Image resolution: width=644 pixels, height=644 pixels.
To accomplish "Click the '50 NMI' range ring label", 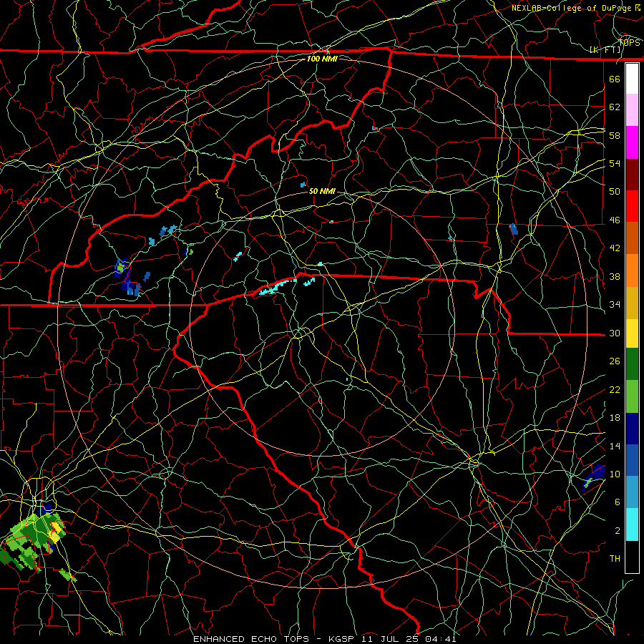I will click(x=322, y=191).
